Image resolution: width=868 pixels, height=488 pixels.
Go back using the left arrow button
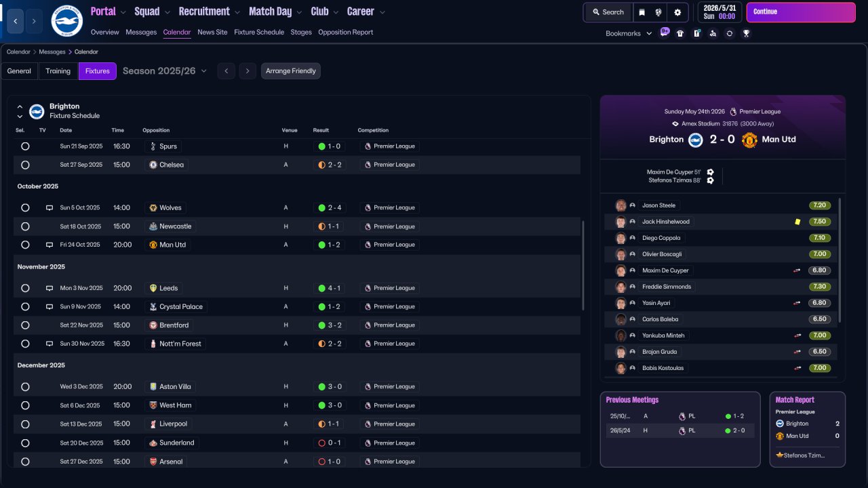coord(16,22)
